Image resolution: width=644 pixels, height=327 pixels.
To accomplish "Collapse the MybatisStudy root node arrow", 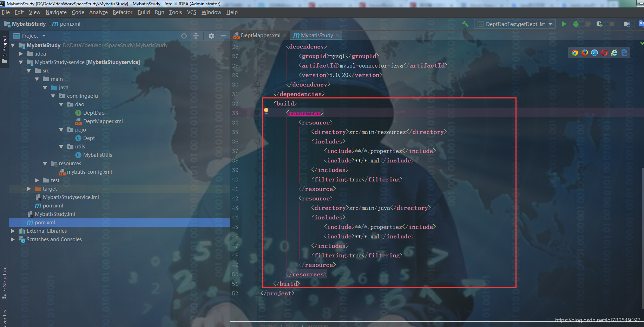I will 13,45.
